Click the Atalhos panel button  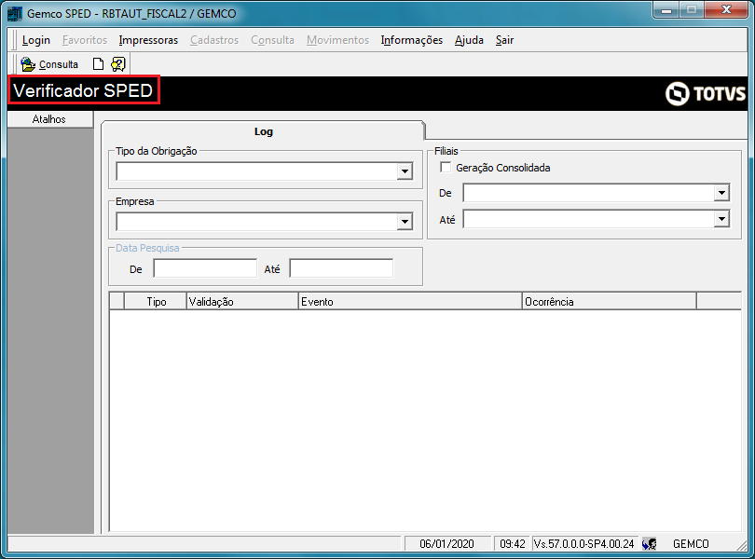click(49, 119)
